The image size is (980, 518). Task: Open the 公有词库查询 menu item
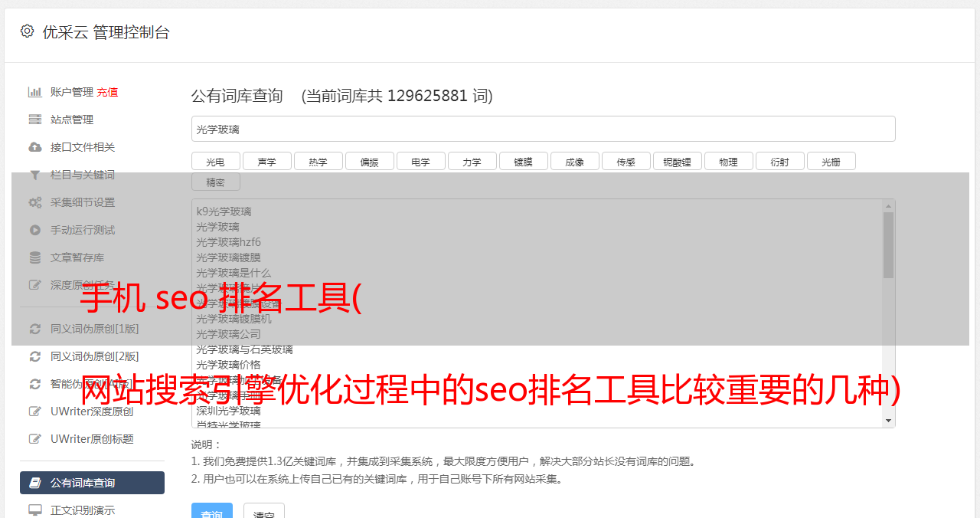point(92,483)
